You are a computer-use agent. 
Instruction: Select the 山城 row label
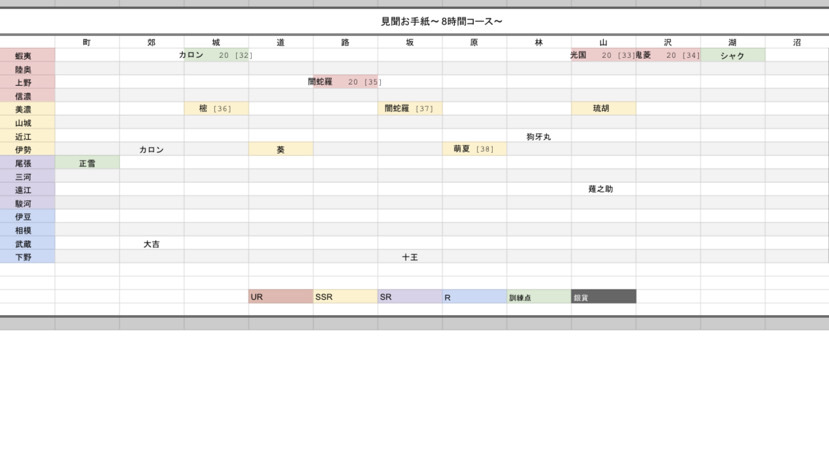coord(27,123)
